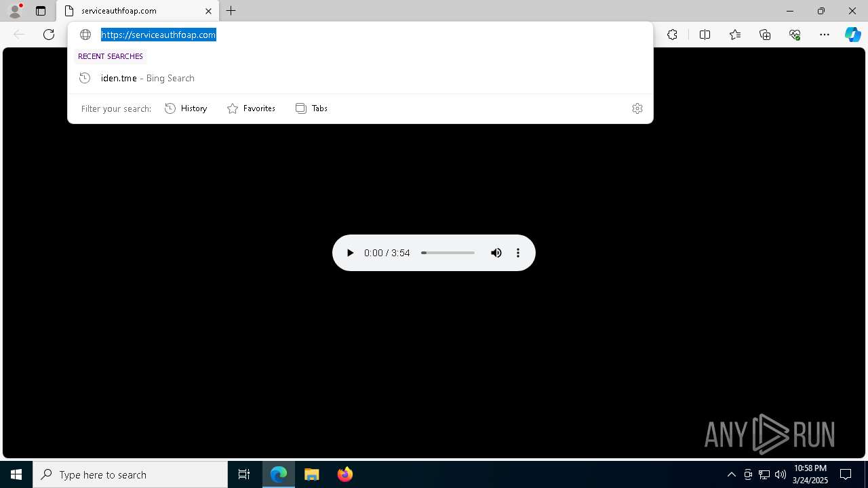Click the clock icon beside iden.tme

click(85, 78)
